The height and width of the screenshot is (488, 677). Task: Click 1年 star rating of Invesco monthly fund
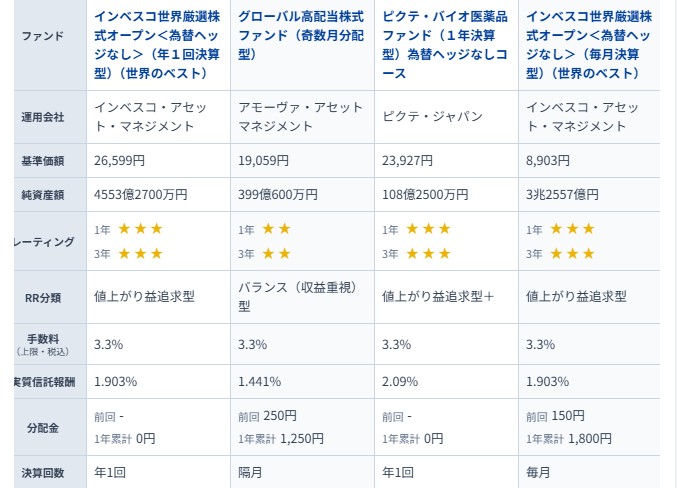572,229
